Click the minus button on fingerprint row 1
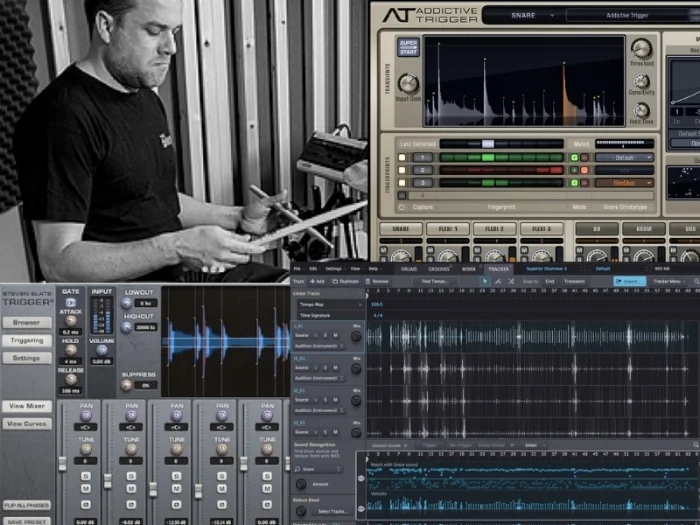The width and height of the screenshot is (700, 525). coord(584,157)
